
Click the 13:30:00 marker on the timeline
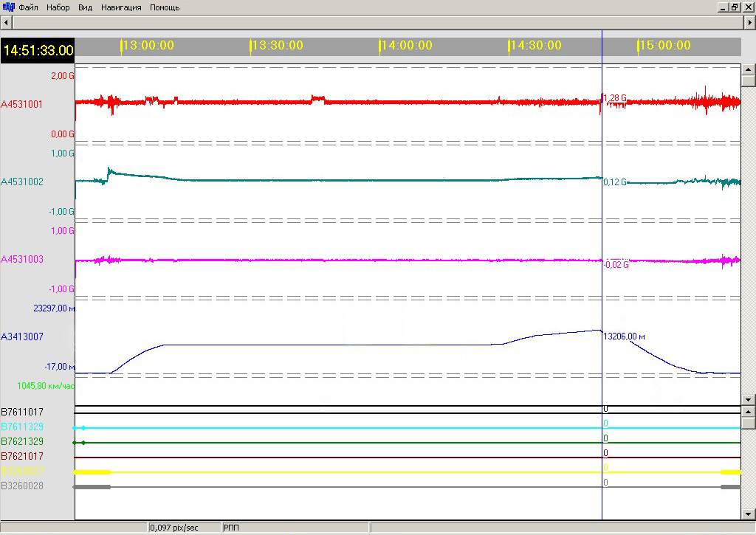click(277, 46)
